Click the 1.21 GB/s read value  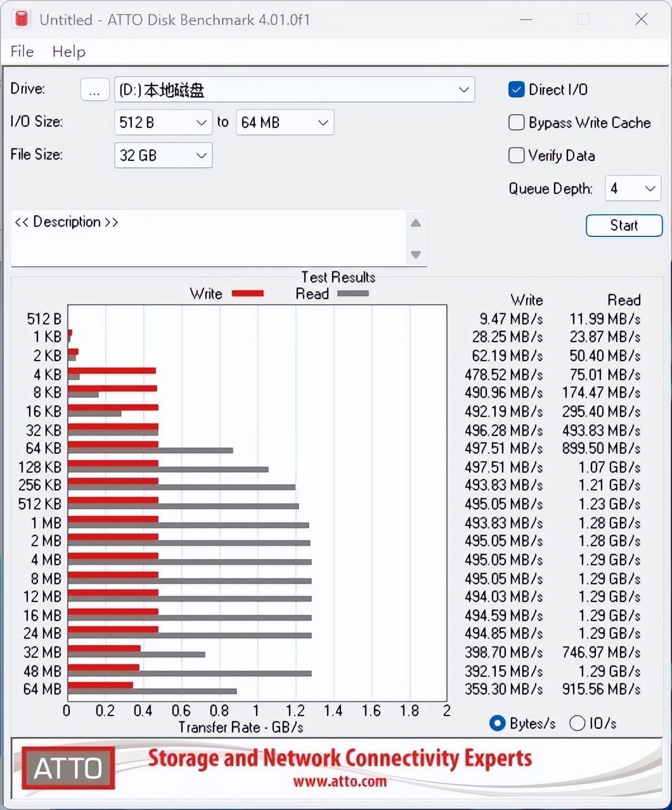coord(609,485)
